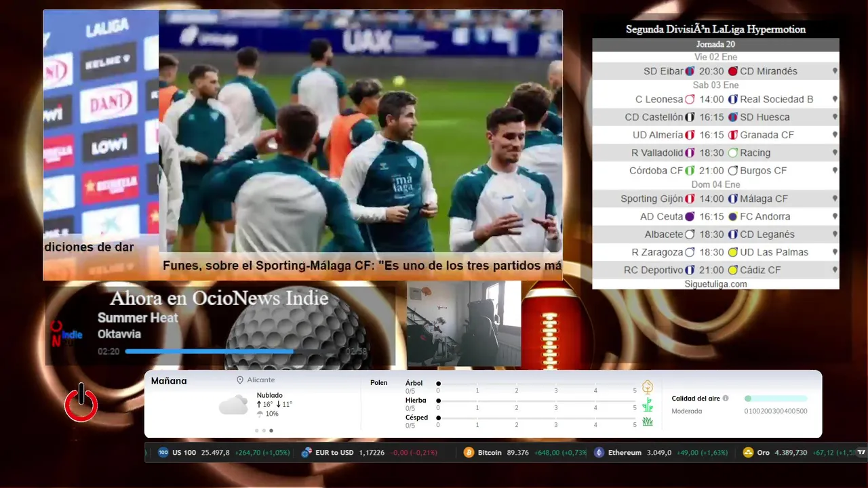Click the Bitcoin price 89.376
The height and width of the screenshot is (488, 868).
coord(518,453)
